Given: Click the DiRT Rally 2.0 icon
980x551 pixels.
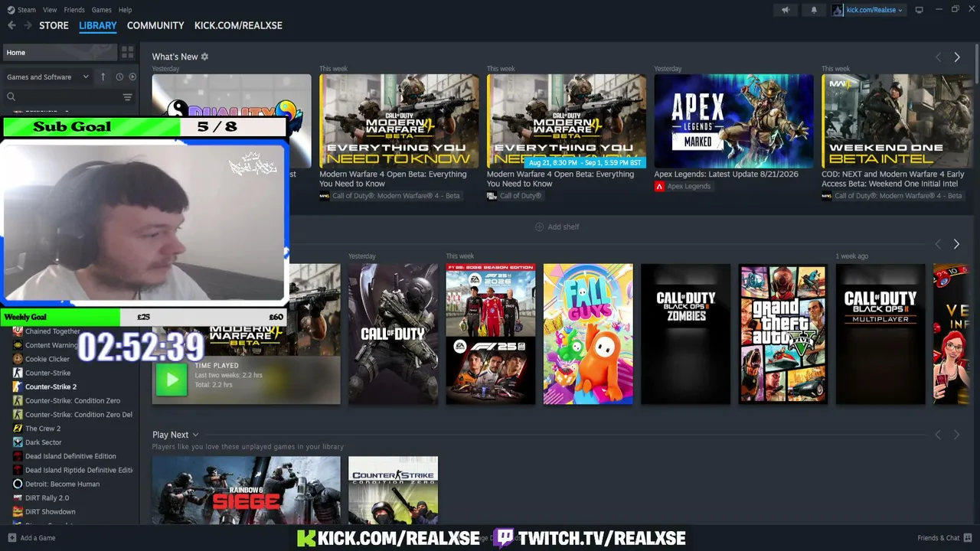Looking at the screenshot, I should pos(18,497).
